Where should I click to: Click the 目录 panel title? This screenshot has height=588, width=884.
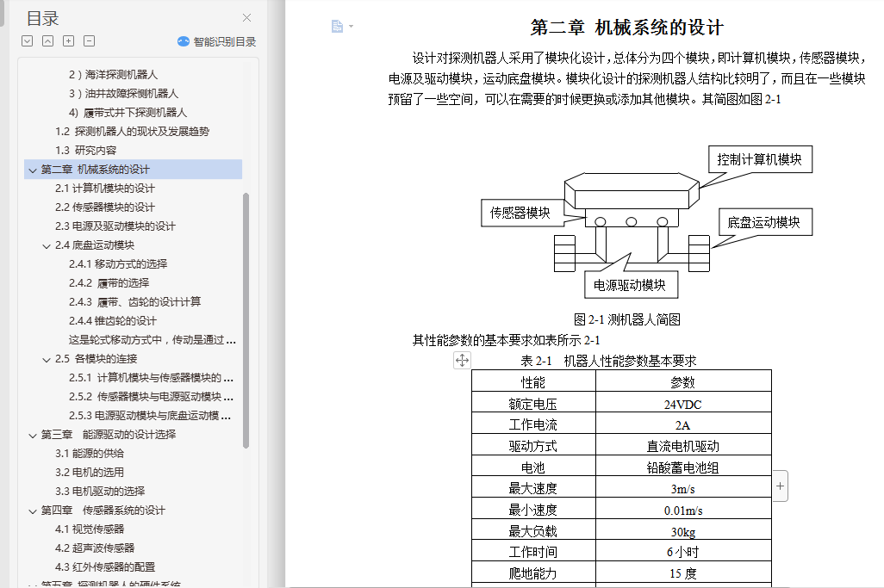(x=43, y=19)
